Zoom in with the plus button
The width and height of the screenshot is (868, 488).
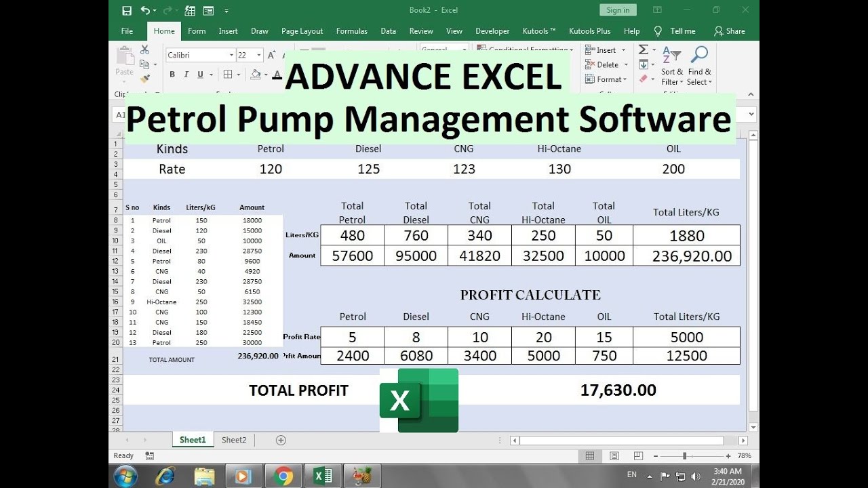click(728, 456)
